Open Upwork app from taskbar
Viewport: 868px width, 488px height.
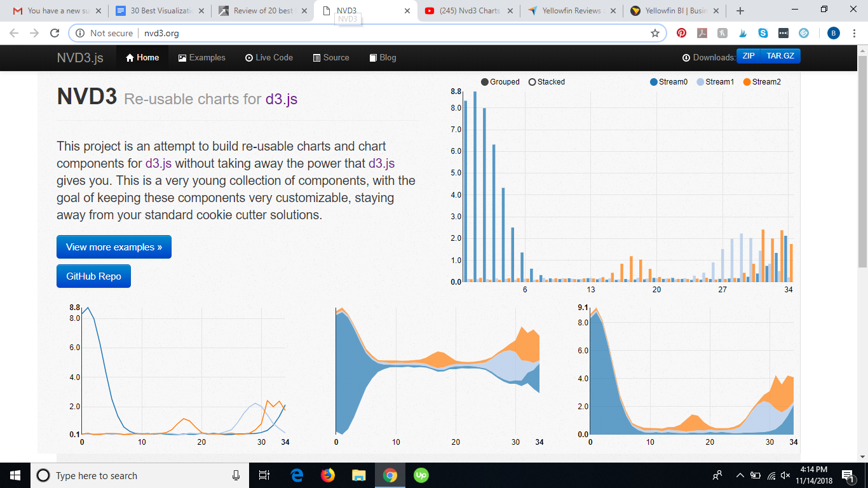point(421,475)
